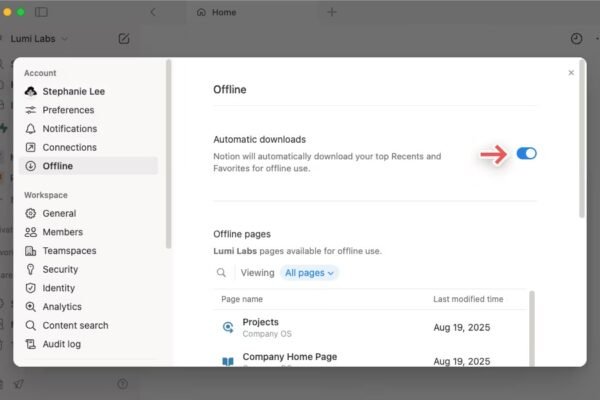Click the search magnifier in Offline pages
This screenshot has height=400, width=600.
click(x=221, y=272)
